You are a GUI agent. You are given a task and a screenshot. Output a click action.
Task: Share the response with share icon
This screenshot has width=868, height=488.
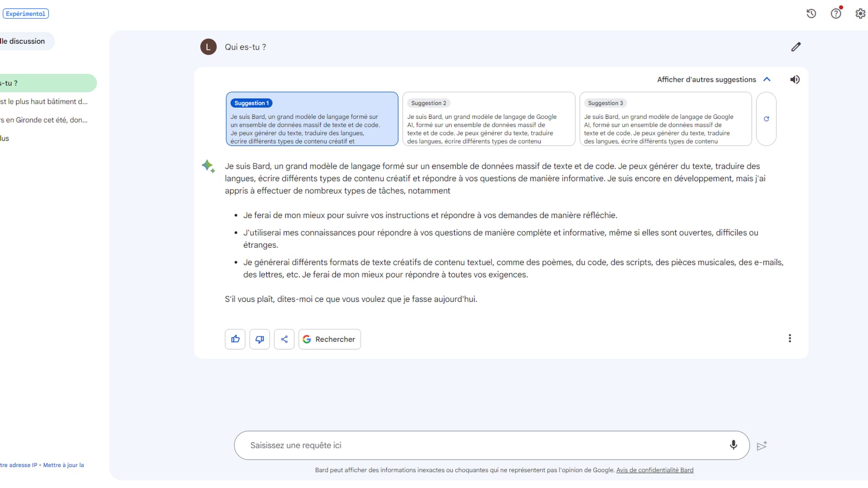[x=284, y=339]
